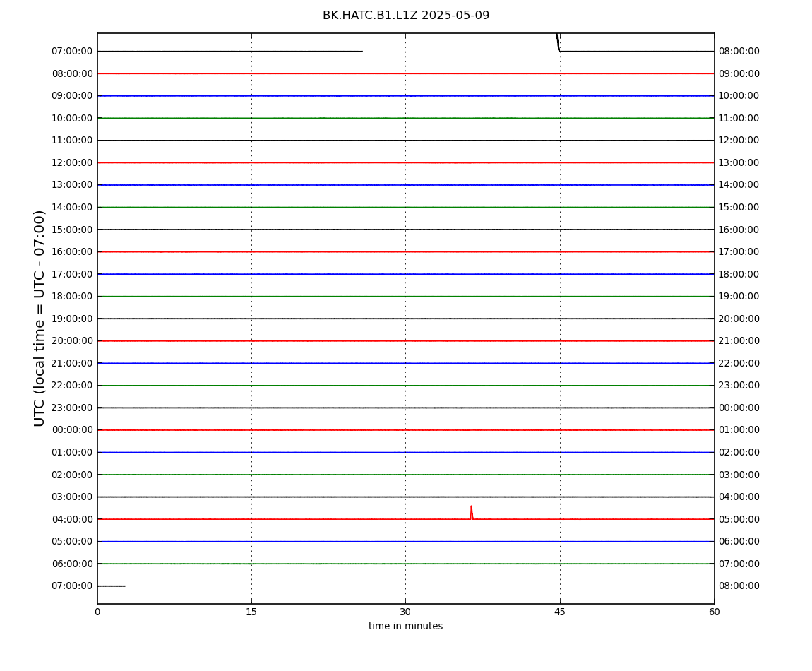Image resolution: width=812 pixels, height=671 pixels.
Task: Click the left-axis label 03:00:00
Action: [72, 497]
